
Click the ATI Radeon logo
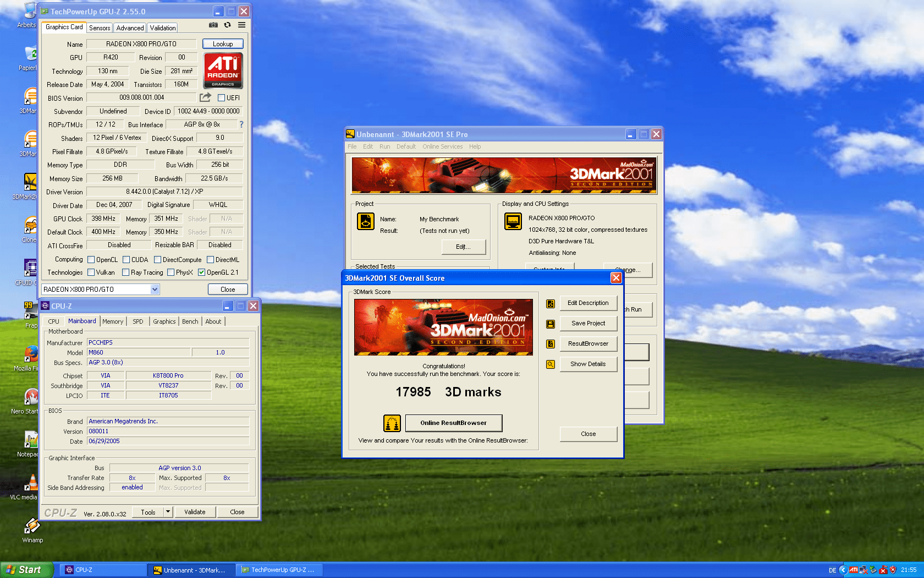coord(223,70)
